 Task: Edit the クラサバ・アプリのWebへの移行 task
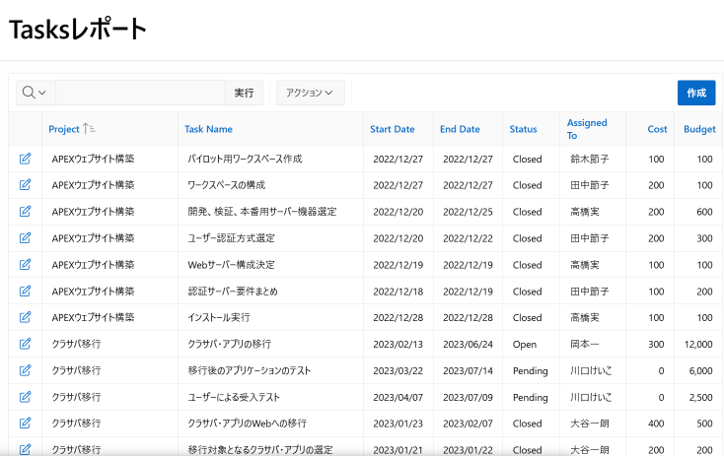point(25,423)
